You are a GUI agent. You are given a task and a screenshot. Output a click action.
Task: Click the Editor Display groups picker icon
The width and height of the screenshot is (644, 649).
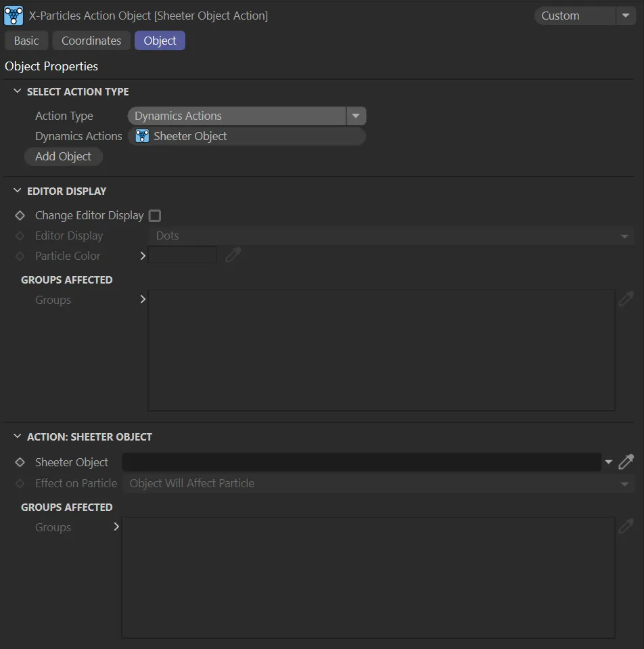click(626, 300)
